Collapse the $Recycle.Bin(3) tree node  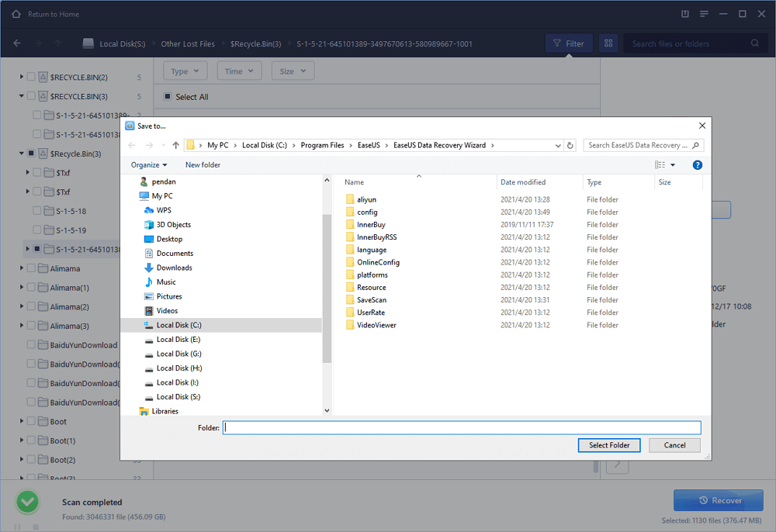pos(21,154)
